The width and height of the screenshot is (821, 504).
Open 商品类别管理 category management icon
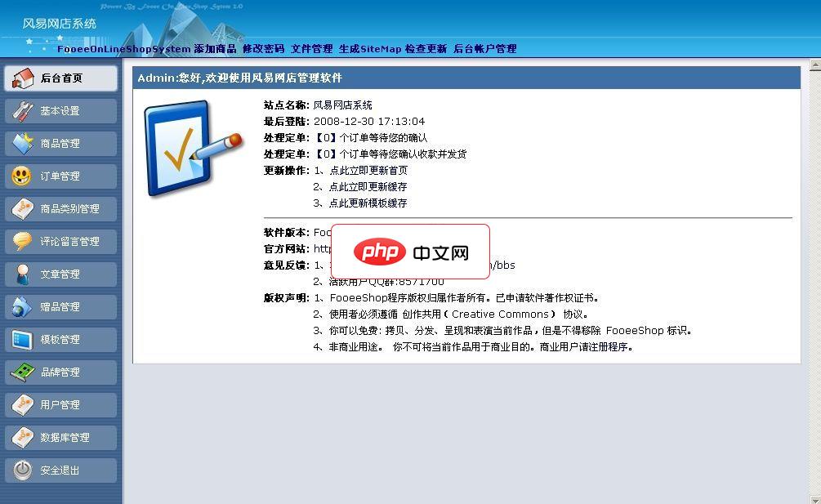point(20,208)
